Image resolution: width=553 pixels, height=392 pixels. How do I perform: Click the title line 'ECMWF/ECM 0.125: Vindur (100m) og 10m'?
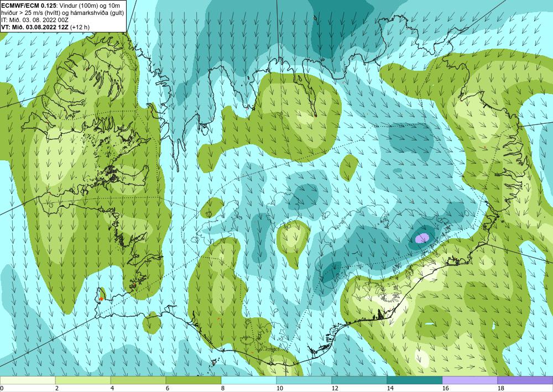(60, 6)
